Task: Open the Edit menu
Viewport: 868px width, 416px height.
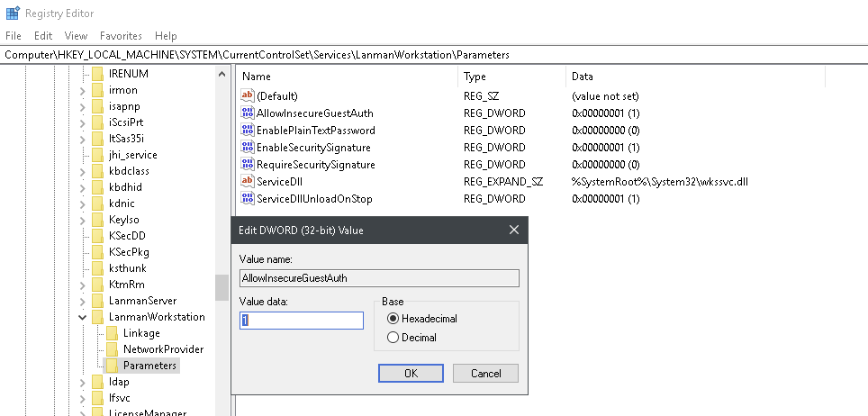Action: pos(43,35)
